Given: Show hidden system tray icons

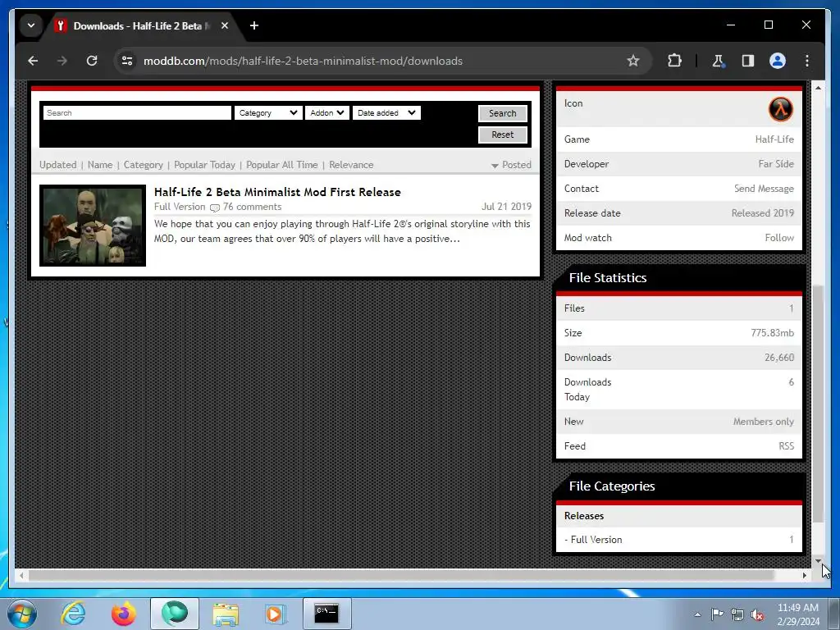Looking at the screenshot, I should (x=697, y=614).
